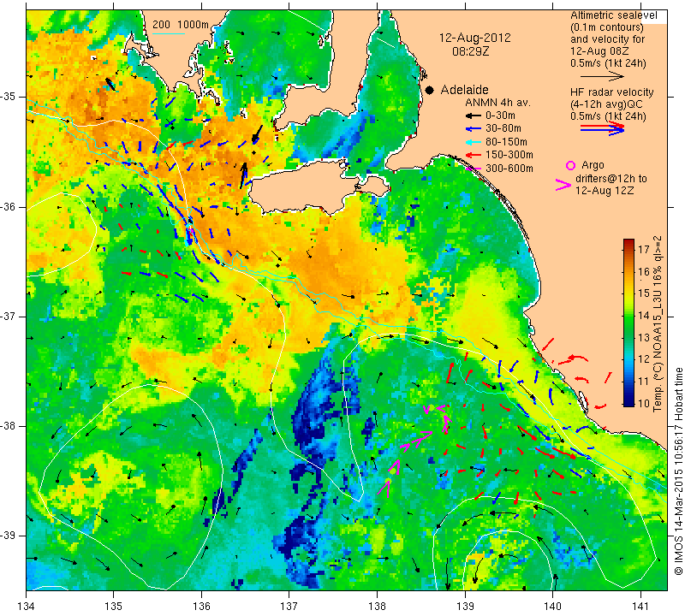Image resolution: width=685 pixels, height=616 pixels.
Task: Click the 0-30m depth legend text
Action: click(500, 115)
